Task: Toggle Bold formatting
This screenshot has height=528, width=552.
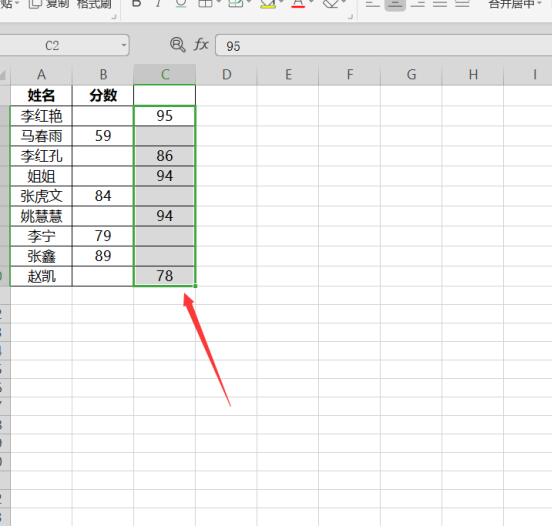Action: click(x=137, y=3)
